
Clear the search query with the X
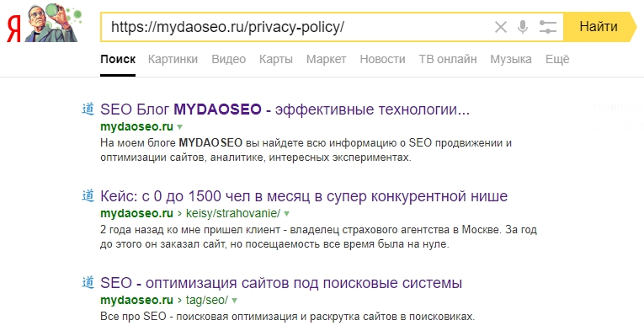click(501, 28)
